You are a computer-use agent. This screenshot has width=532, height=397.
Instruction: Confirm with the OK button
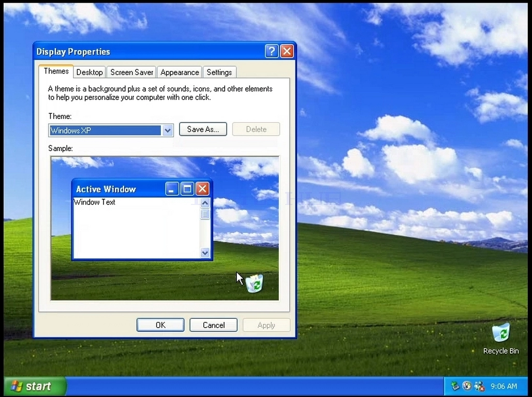(160, 325)
